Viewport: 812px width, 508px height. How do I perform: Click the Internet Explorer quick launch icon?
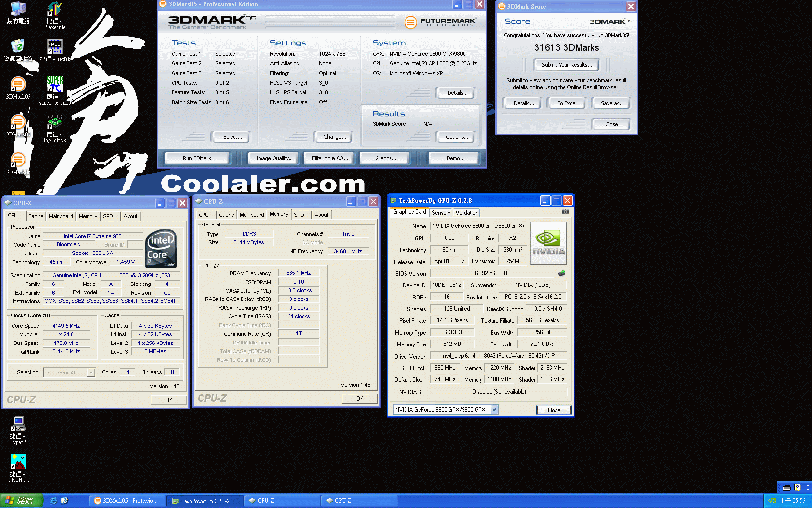click(x=54, y=501)
